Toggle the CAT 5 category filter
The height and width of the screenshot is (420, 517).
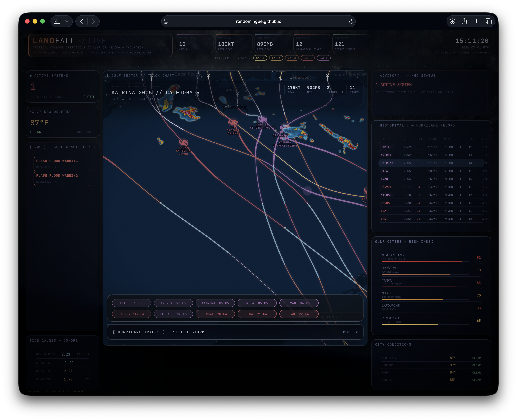point(323,58)
